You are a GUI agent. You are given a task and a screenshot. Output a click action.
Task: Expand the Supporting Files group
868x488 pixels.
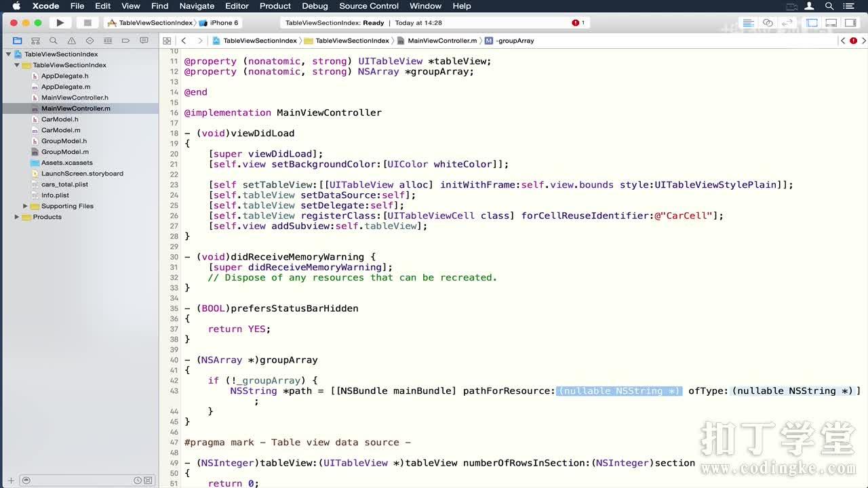pyautogui.click(x=25, y=206)
